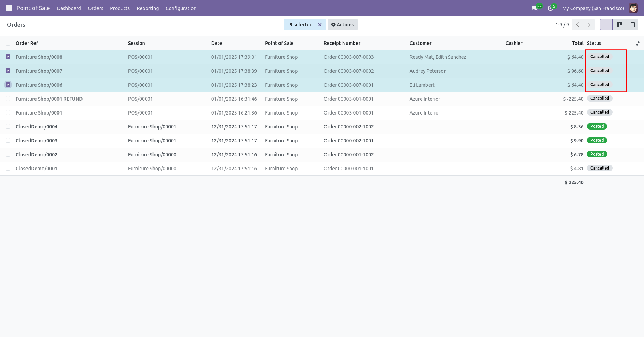644x337 pixels.
Task: Open order ClosedDemo/0003
Action: (37, 141)
